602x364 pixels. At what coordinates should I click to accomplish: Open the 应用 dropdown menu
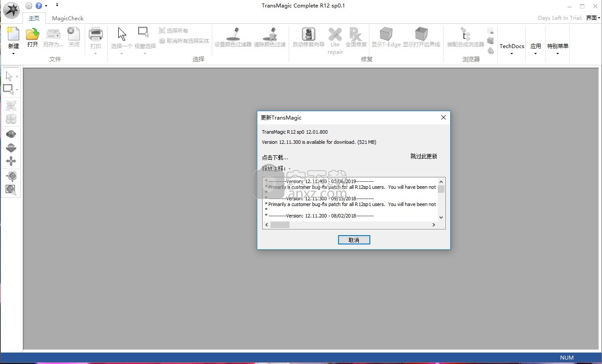click(536, 49)
